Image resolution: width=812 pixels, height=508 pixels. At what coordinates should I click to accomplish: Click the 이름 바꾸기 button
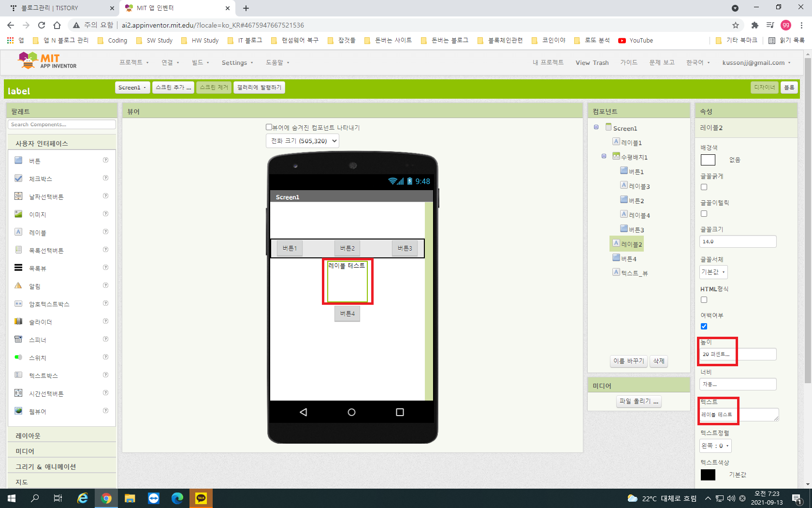[628, 361]
